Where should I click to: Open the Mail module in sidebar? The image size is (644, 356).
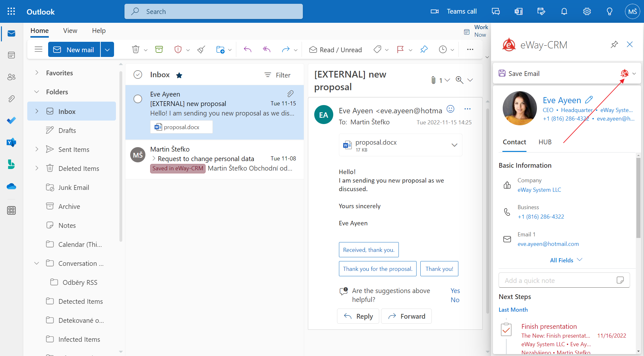coord(11,34)
